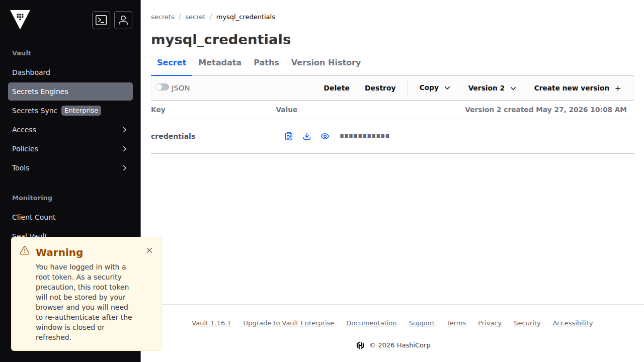
Task: Click mysql_credentials breadcrumb text
Action: (x=246, y=17)
